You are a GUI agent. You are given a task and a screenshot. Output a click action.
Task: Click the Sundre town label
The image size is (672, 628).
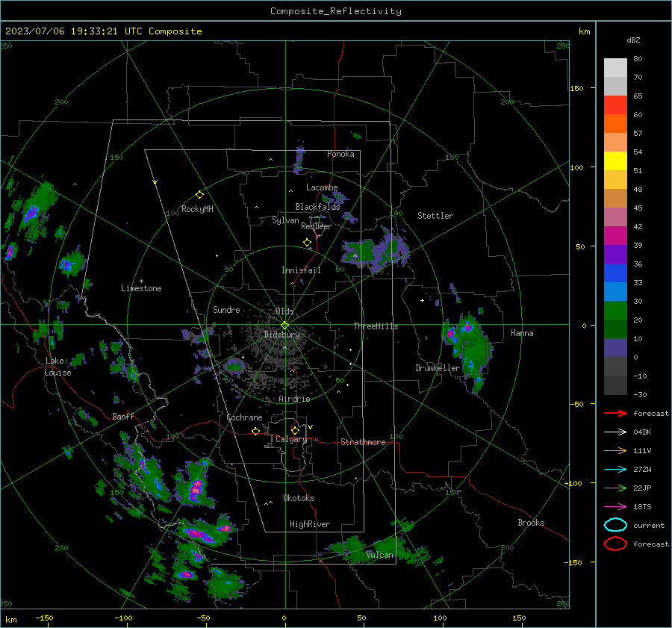tap(226, 309)
